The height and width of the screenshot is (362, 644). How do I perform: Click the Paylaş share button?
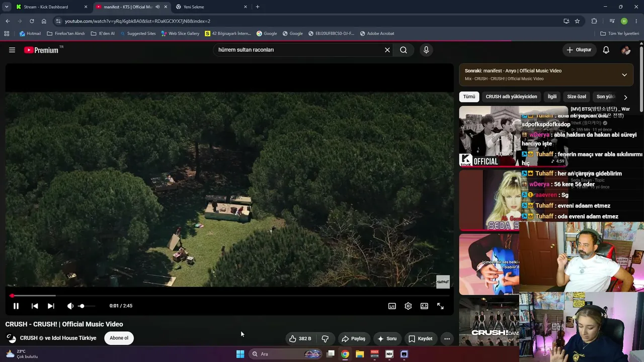pos(353,338)
